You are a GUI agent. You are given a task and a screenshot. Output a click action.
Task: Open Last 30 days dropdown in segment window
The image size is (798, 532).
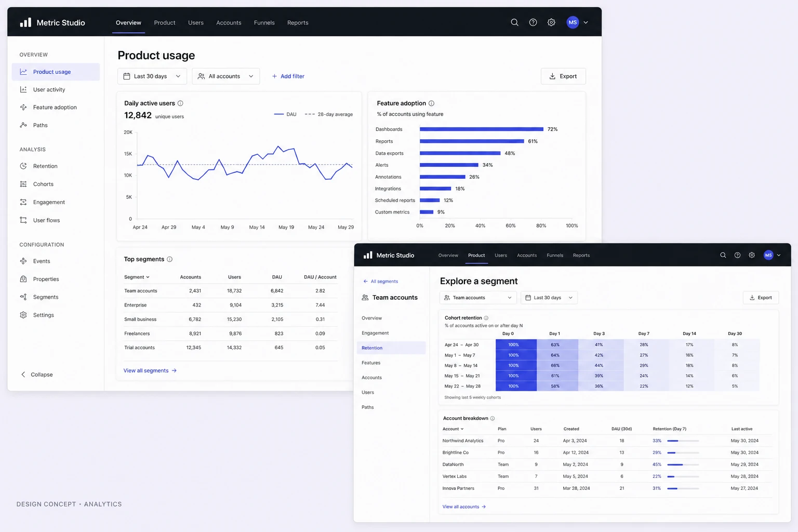pos(549,298)
